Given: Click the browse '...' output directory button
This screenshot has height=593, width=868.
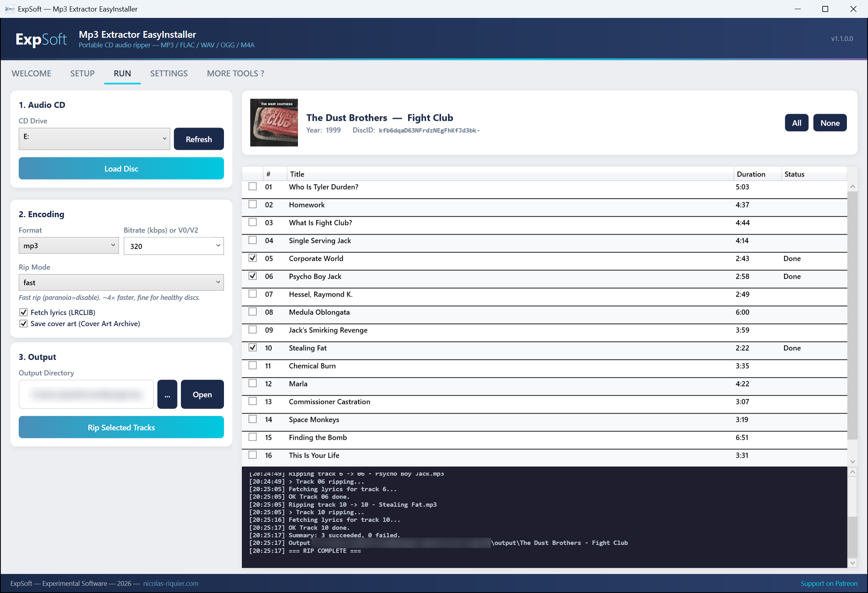Looking at the screenshot, I should [x=167, y=394].
